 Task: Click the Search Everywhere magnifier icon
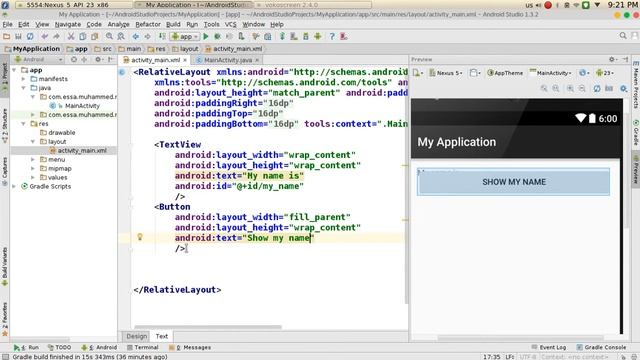coord(623,36)
